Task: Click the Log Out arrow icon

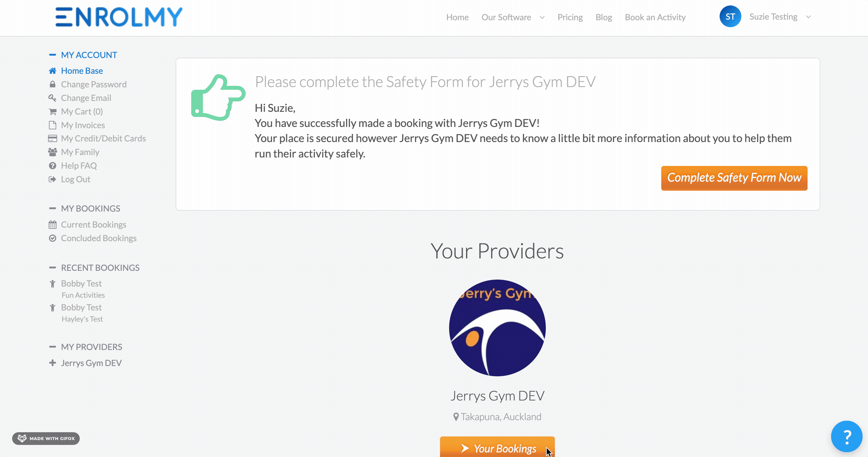Action: 53,179
